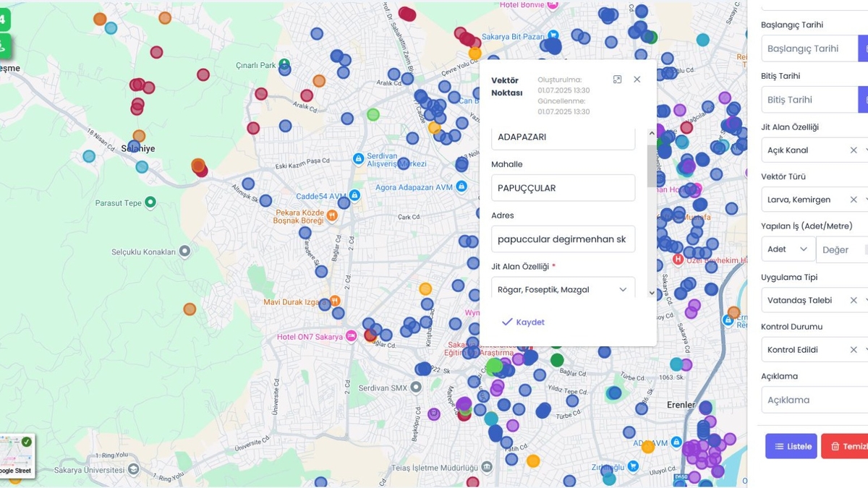The height and width of the screenshot is (488, 868).
Task: Remove the Vatandaş Talebi filter value
Action: [854, 300]
